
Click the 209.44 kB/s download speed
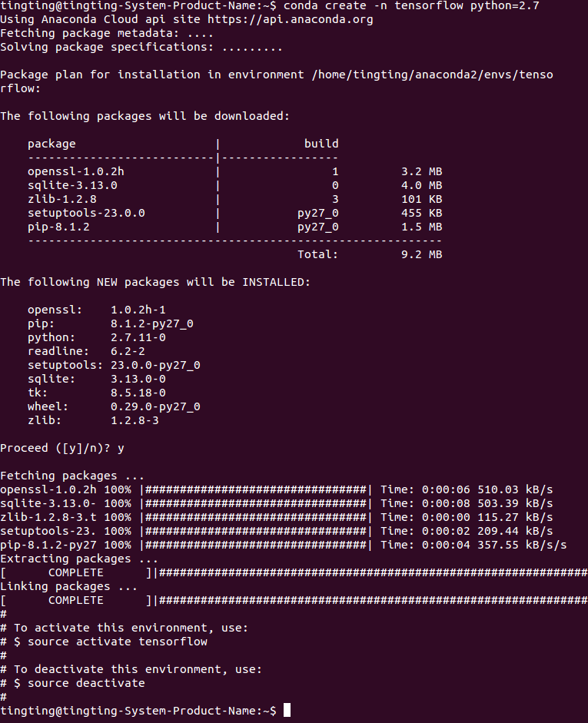(515, 532)
